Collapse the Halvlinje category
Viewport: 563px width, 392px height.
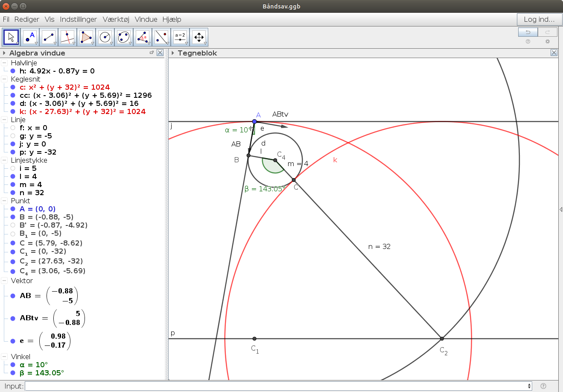pyautogui.click(x=4, y=63)
